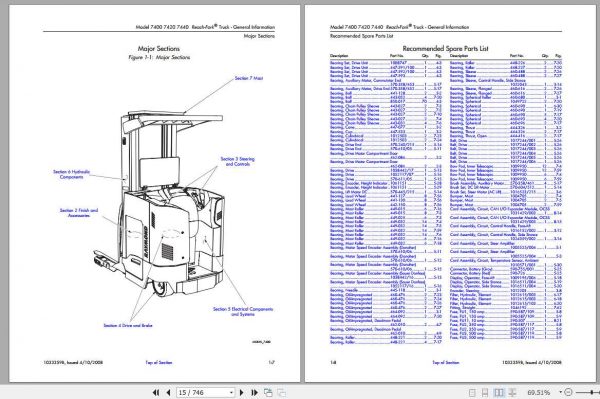Viewport: 600px width, 399px height.
Task: Open the zoom level dropdown arrow
Action: (x=561, y=392)
